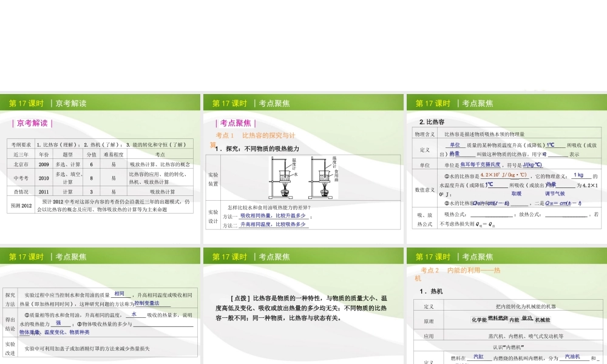Select the year cell 2011

[44, 192]
